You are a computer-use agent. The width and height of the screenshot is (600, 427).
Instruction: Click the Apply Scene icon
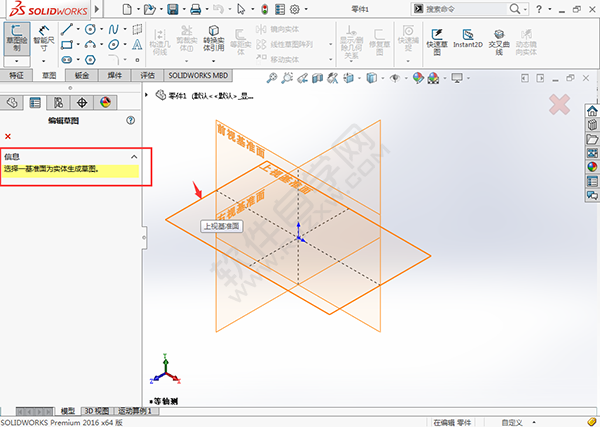pos(433,78)
